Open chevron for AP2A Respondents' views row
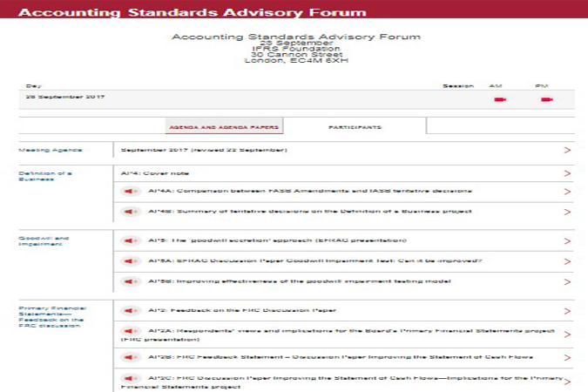The width and height of the screenshot is (588, 392). tap(567, 335)
